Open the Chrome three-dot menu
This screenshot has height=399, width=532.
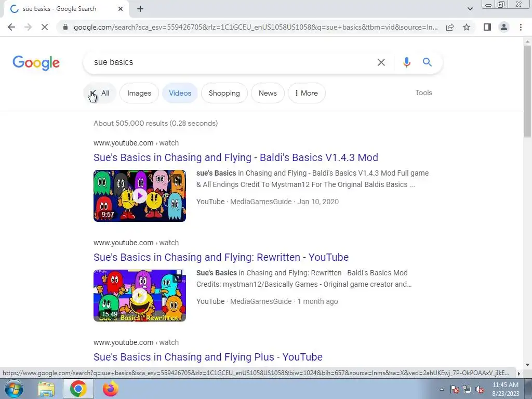pyautogui.click(x=521, y=27)
